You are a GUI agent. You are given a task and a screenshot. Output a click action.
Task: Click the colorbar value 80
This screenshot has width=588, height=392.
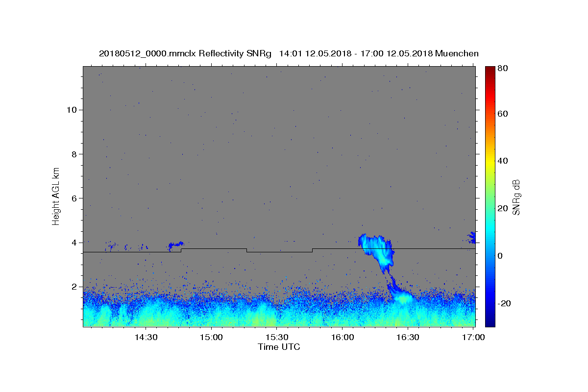(x=503, y=69)
